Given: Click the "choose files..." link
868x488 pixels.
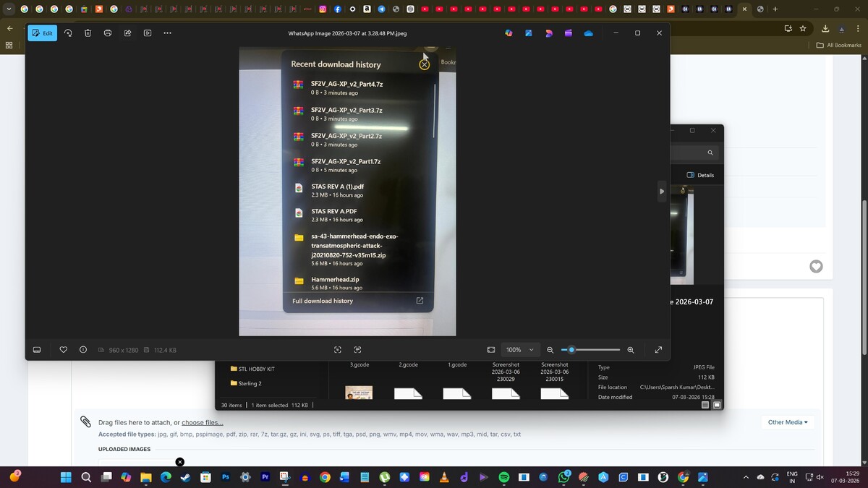Looking at the screenshot, I should coord(202,422).
